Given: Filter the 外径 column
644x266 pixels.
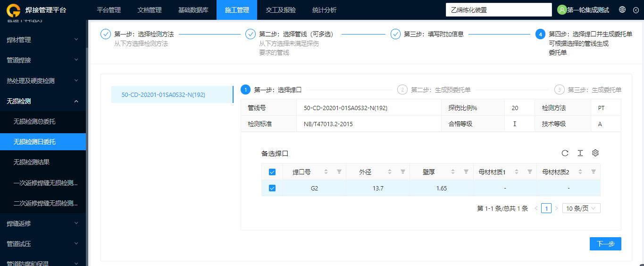Looking at the screenshot, I should coord(403,172).
